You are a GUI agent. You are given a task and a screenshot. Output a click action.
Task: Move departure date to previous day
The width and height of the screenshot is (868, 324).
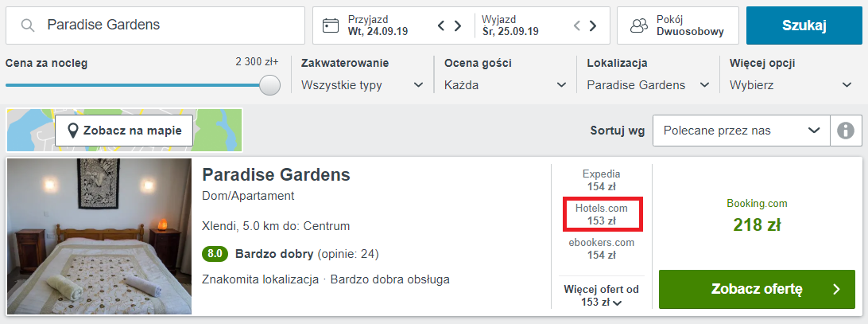576,25
